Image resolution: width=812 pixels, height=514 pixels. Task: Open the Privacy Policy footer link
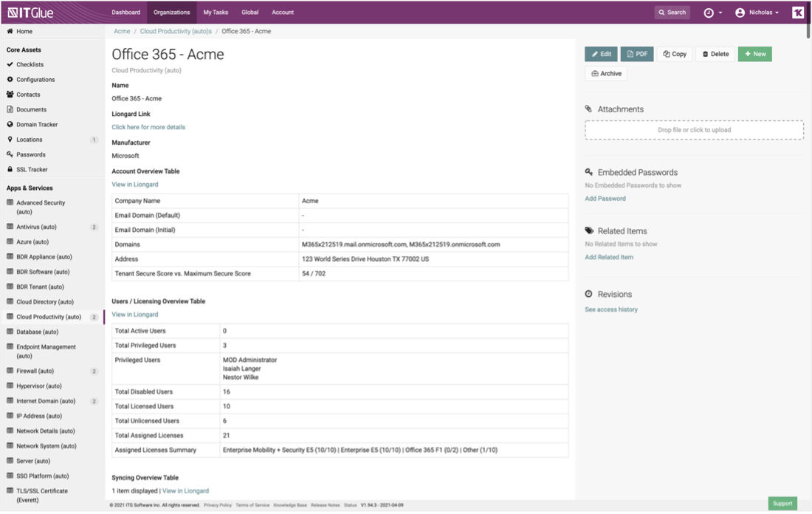coord(218,505)
